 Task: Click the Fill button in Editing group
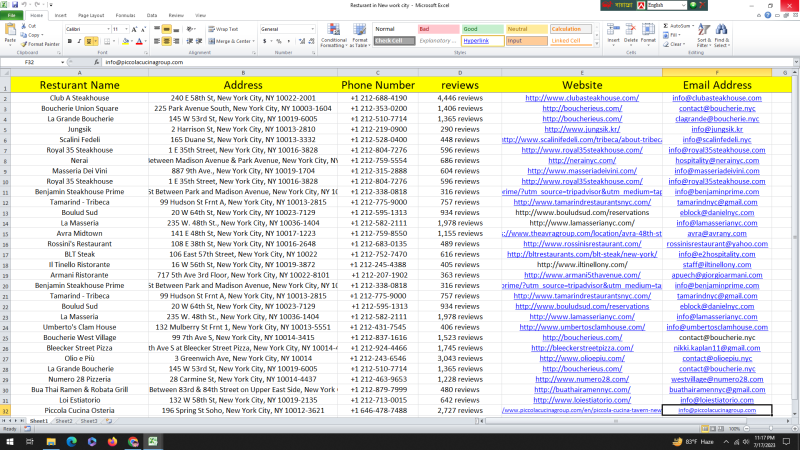point(672,35)
